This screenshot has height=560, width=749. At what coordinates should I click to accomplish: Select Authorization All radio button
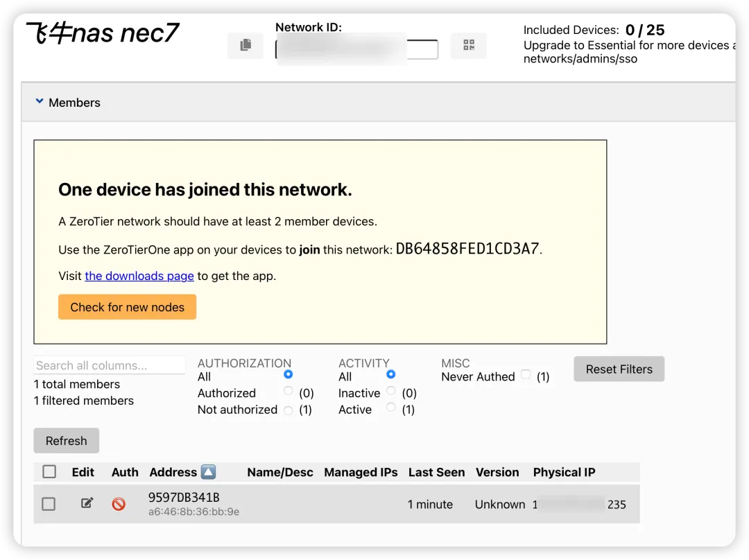[288, 374]
